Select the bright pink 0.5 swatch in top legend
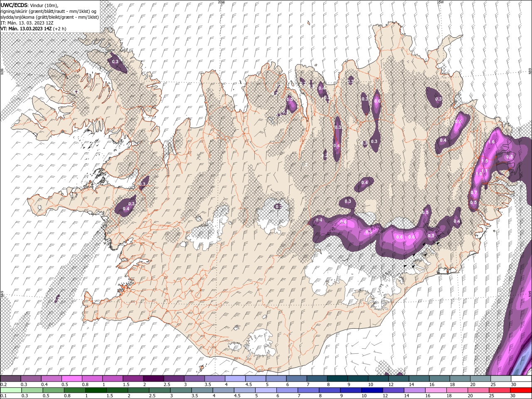This screenshot has width=532, height=399. (71, 379)
